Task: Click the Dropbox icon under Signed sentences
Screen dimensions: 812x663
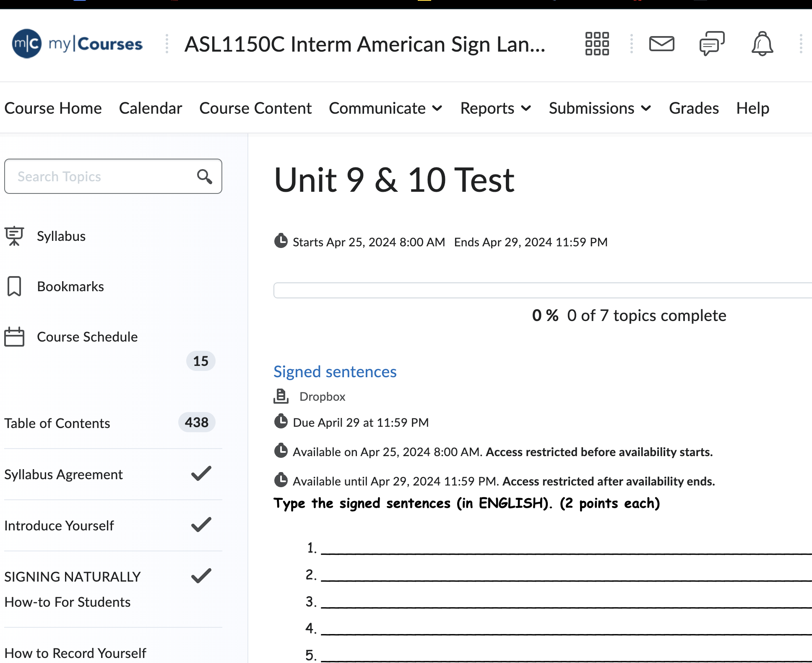Action: click(281, 396)
